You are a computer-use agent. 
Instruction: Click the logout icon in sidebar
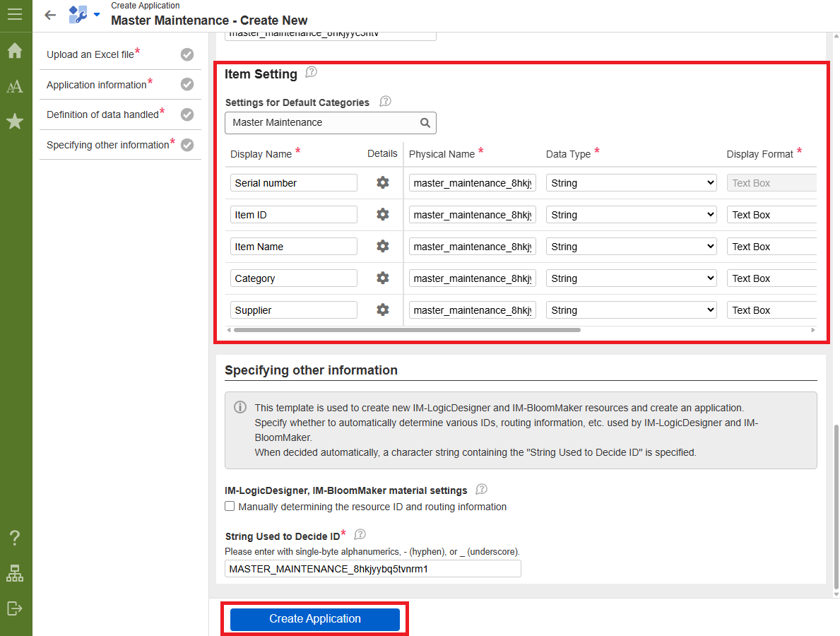point(15,608)
